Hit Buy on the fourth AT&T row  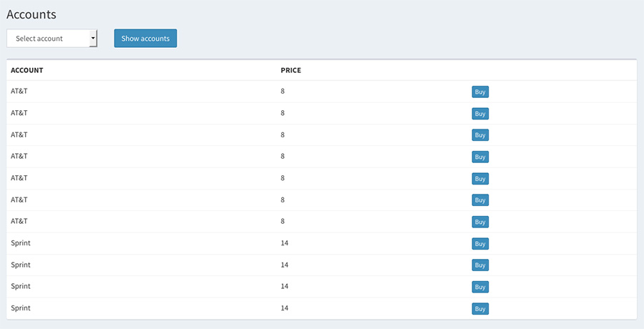tap(480, 157)
